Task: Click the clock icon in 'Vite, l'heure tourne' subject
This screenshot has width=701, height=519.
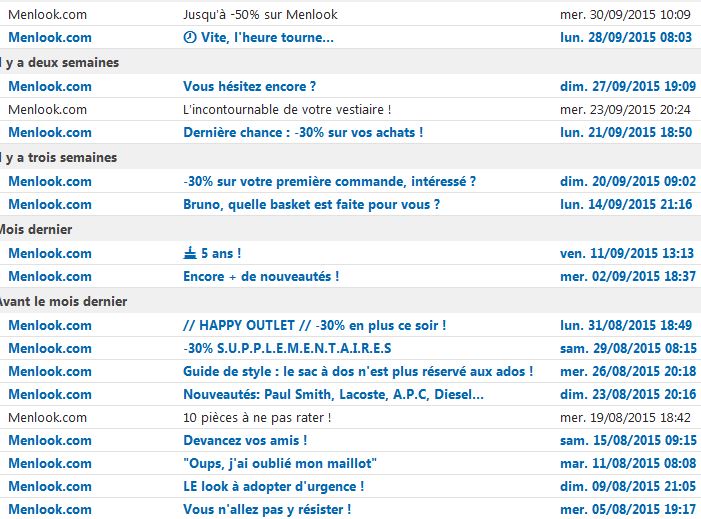Action: coord(190,38)
